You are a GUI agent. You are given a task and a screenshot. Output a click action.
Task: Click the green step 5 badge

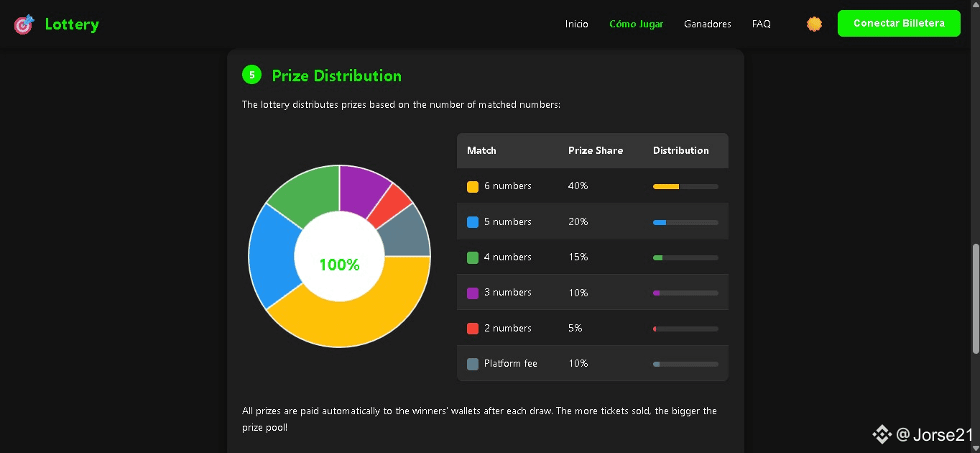coord(251,75)
